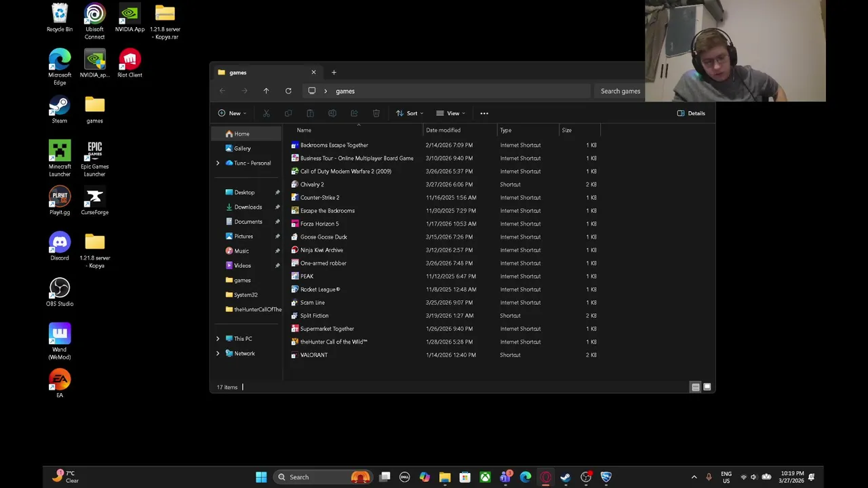Select the Riot Client desktop icon

130,63
